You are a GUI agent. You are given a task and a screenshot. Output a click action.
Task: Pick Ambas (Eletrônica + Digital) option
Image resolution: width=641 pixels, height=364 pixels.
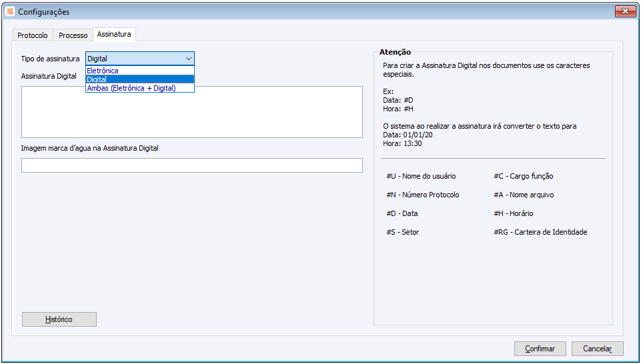tap(140, 88)
